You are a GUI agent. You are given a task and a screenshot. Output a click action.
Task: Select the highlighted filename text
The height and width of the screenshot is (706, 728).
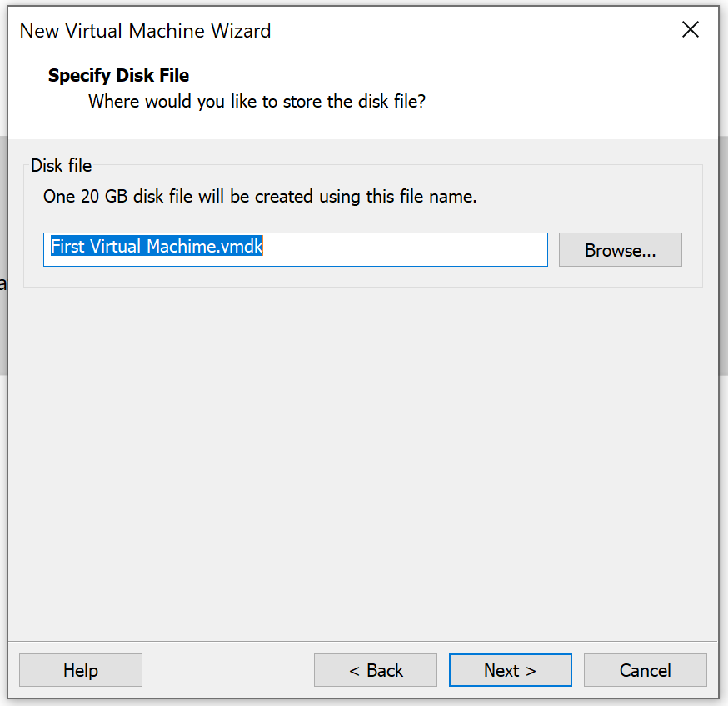[157, 246]
